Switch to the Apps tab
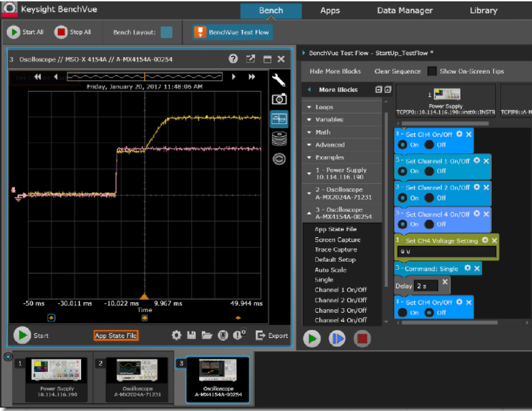This screenshot has height=411, width=532. click(x=330, y=10)
